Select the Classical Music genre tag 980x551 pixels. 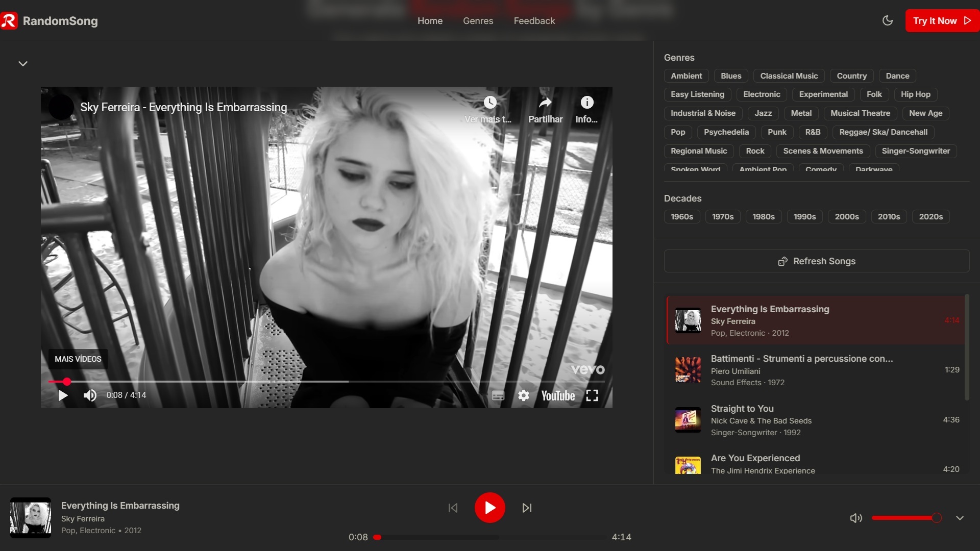coord(789,76)
